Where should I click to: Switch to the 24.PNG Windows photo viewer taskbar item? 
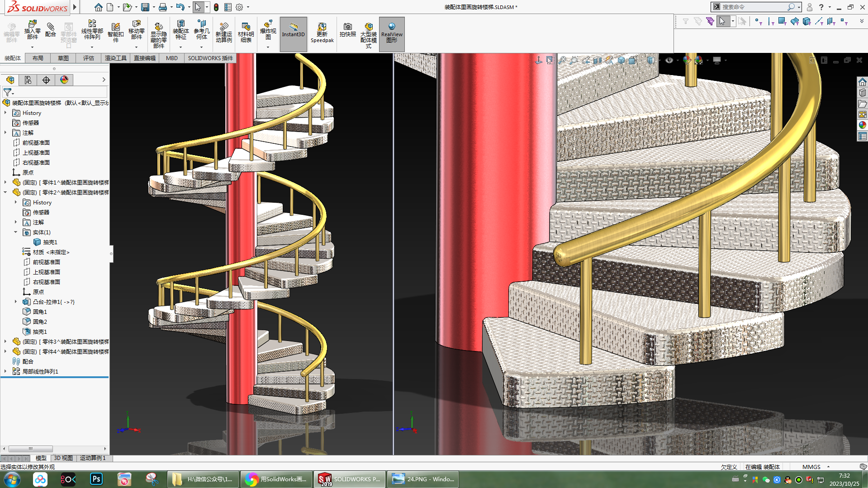[423, 479]
